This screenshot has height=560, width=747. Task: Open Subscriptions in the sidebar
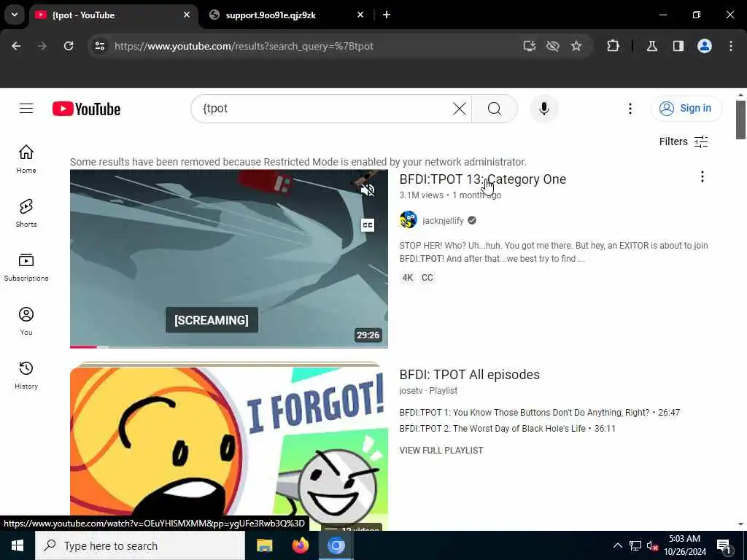[26, 267]
